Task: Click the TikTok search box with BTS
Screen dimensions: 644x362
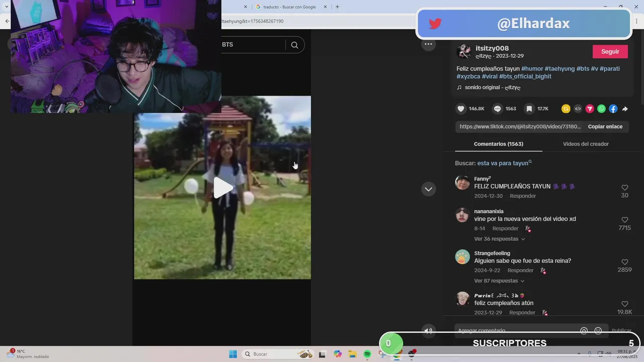Action: point(253,45)
